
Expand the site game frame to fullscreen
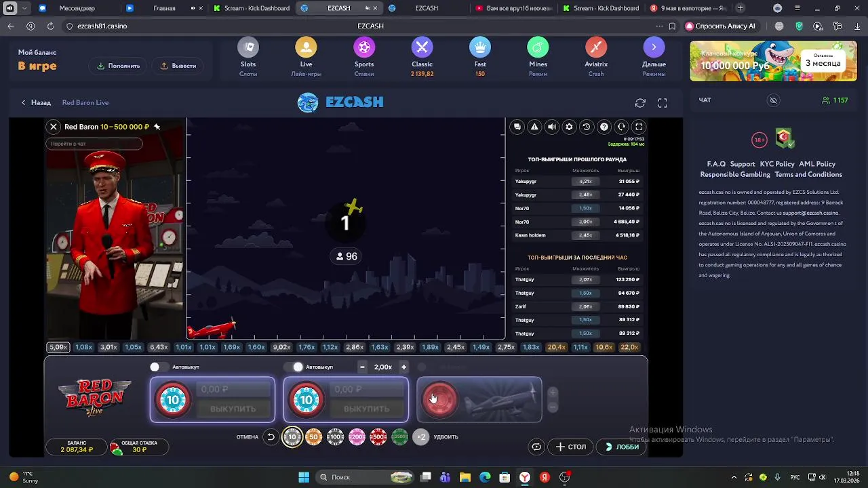[663, 103]
